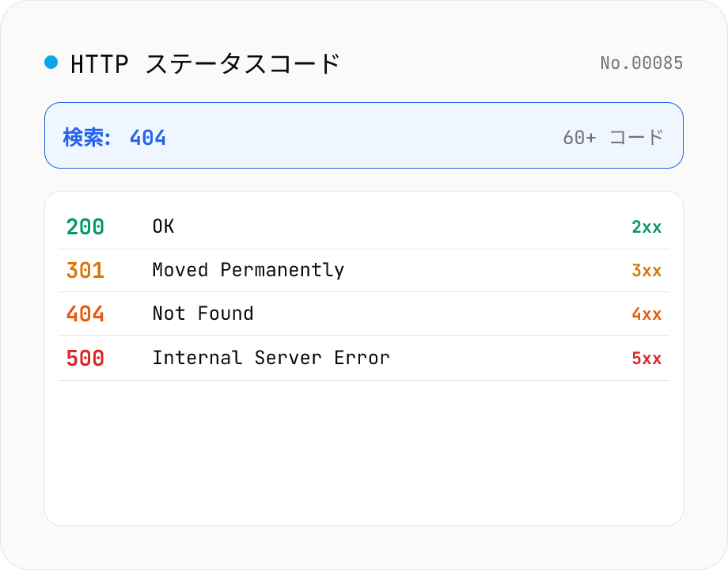Click the 4xx category label

(x=646, y=314)
